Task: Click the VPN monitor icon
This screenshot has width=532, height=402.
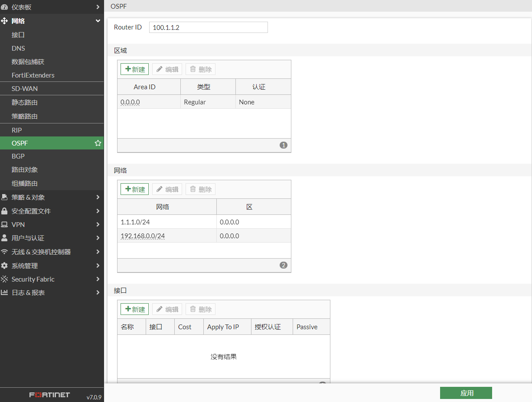Action: pos(4,224)
